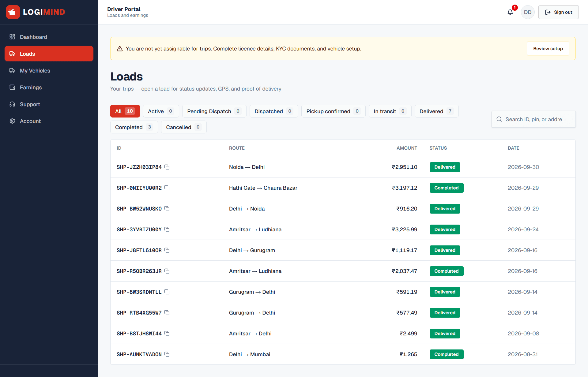Copy shipment ID SHP-JZ2H03IP84
The width and height of the screenshot is (588, 377).
tap(167, 167)
